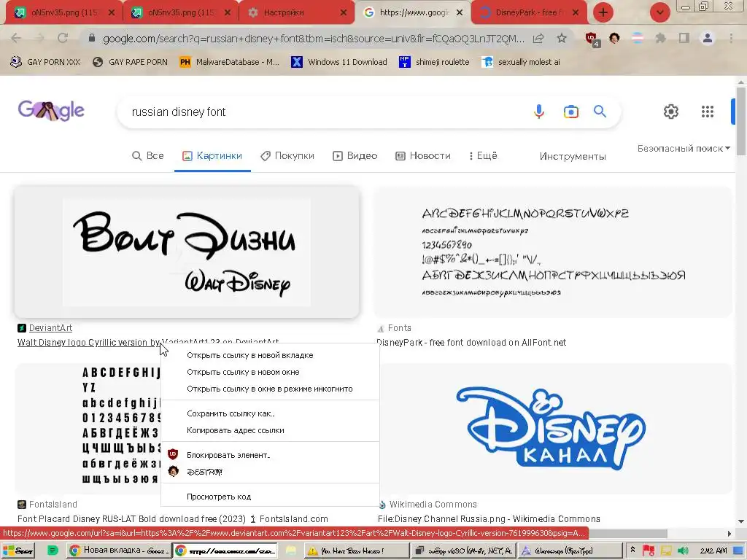Open the 'MalwareDatabase' bookmark
The image size is (747, 560).
229,62
